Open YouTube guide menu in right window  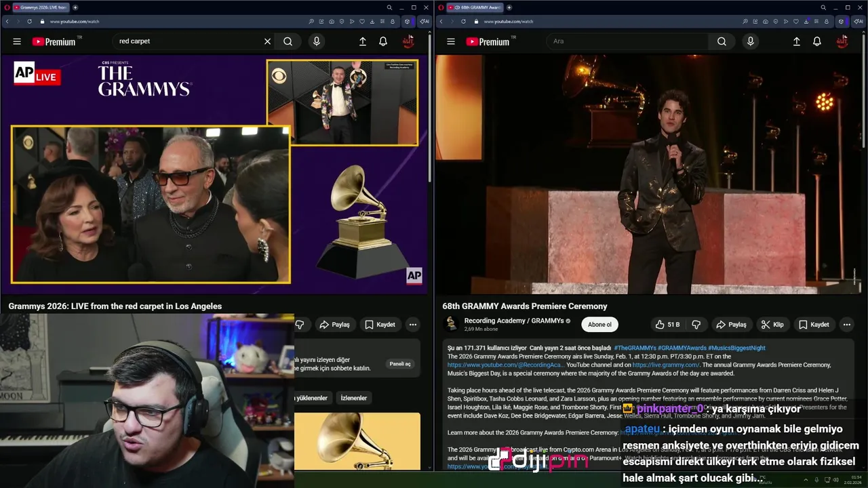pyautogui.click(x=451, y=41)
